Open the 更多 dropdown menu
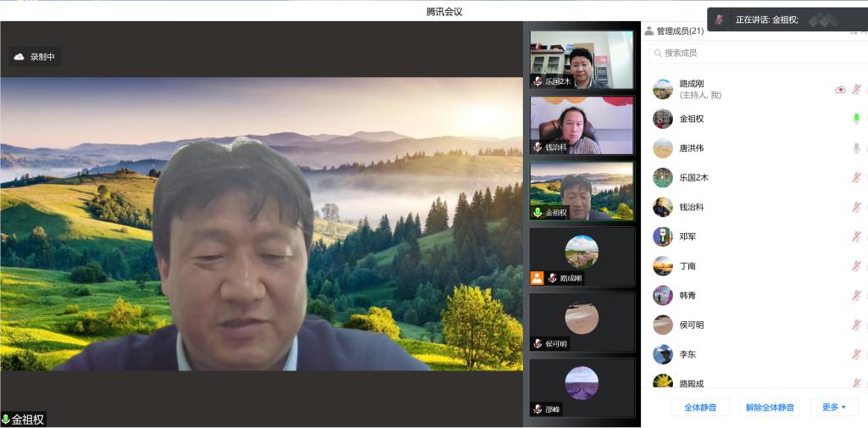 pos(833,408)
